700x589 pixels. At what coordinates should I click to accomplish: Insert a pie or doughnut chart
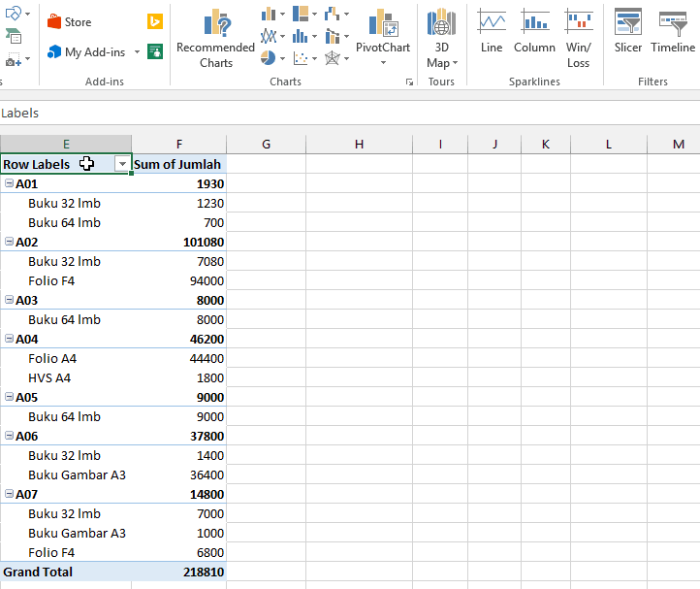tap(268, 57)
